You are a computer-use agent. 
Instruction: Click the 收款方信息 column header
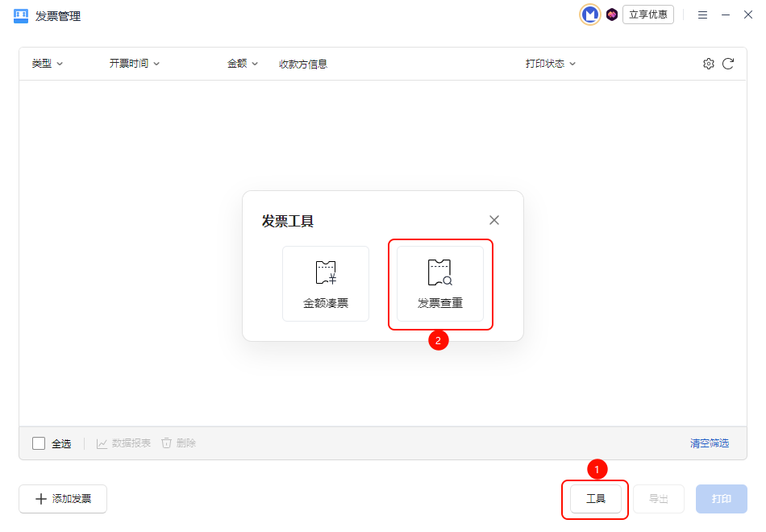coord(303,64)
